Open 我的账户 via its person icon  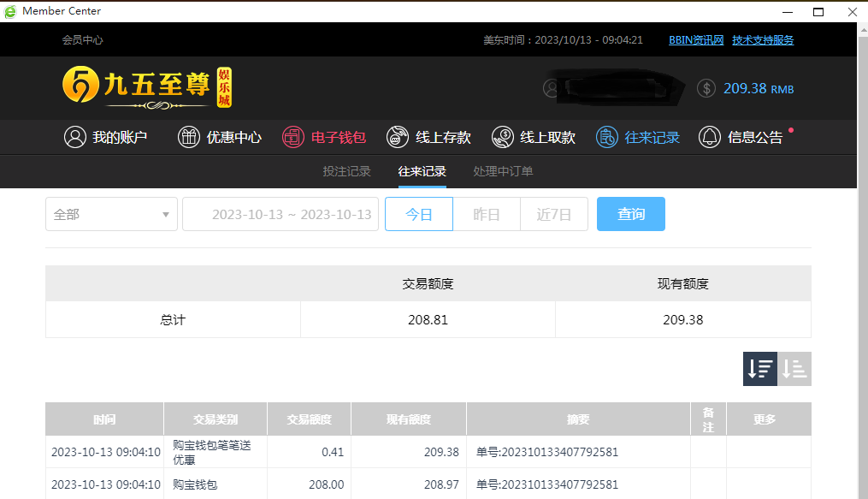click(x=75, y=137)
